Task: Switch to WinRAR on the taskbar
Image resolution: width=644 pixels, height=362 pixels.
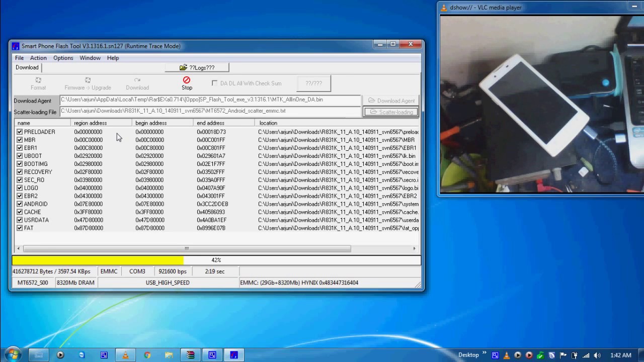Action: click(x=190, y=355)
